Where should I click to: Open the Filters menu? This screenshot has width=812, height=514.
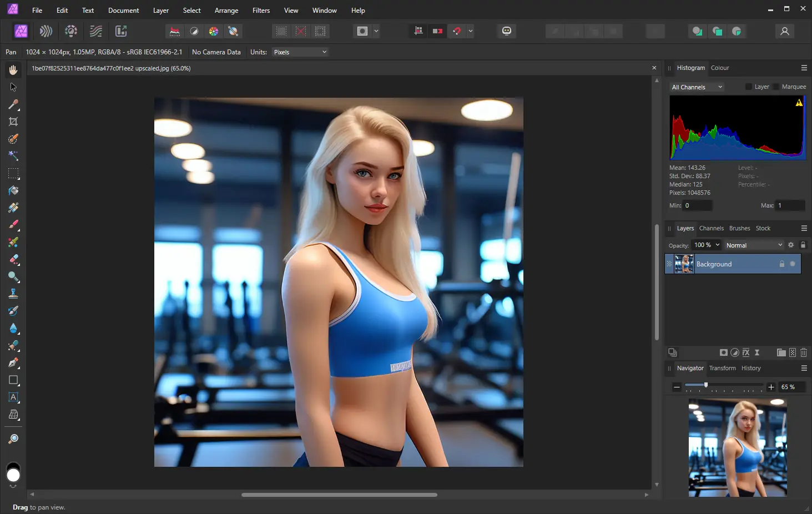[261, 11]
